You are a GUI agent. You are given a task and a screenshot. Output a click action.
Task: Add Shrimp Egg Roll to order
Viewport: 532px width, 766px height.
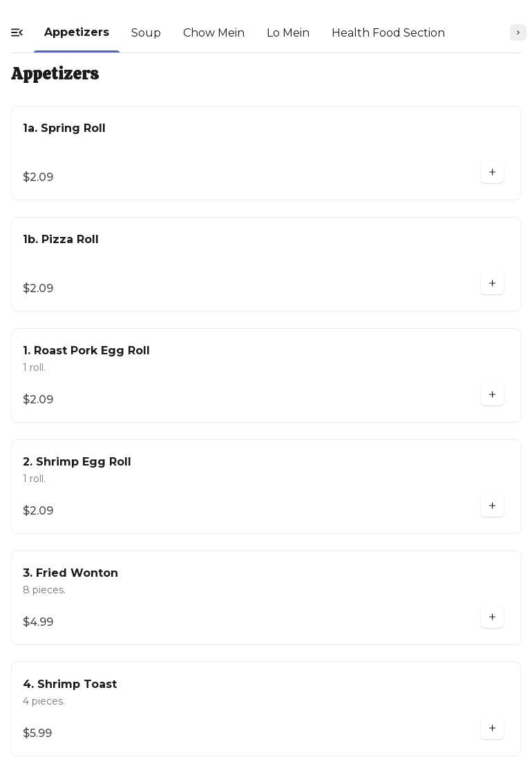point(492,506)
